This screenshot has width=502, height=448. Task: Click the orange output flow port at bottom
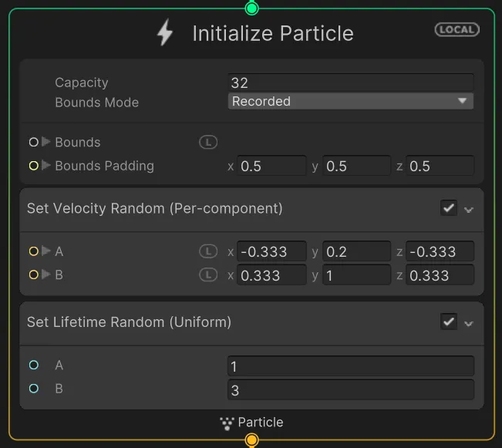[x=251, y=440]
